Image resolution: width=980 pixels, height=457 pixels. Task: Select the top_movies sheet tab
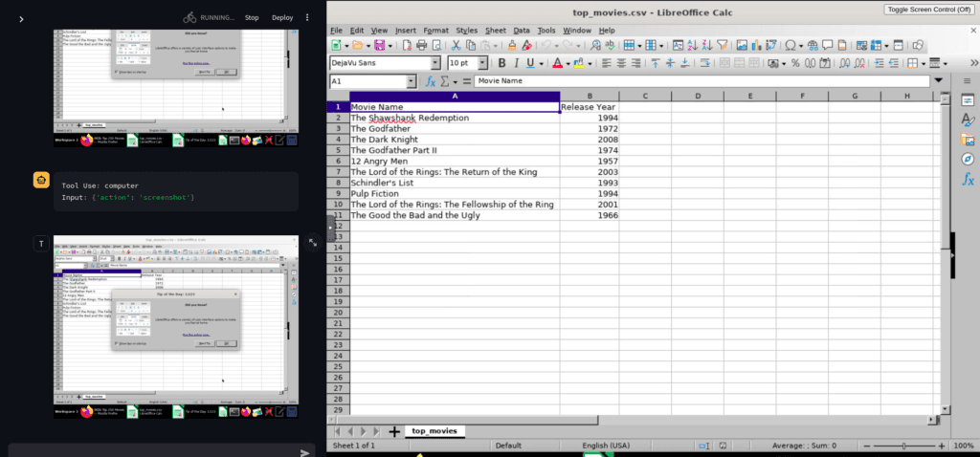click(434, 431)
